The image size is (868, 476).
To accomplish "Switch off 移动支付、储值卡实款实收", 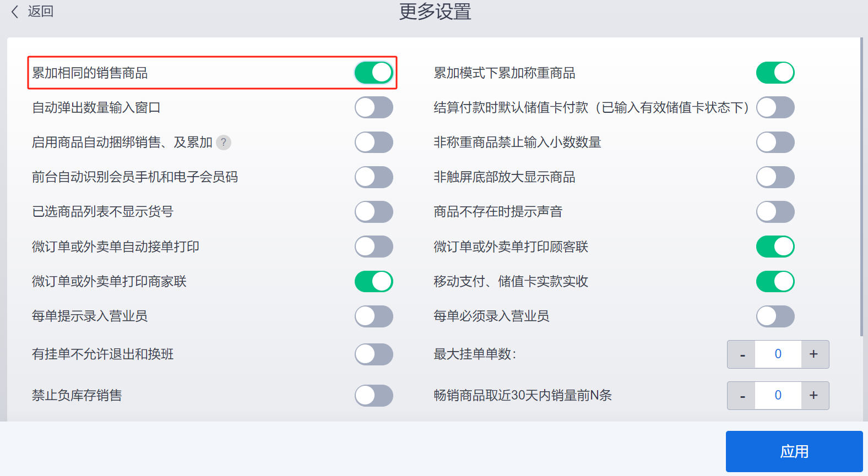I will click(775, 281).
